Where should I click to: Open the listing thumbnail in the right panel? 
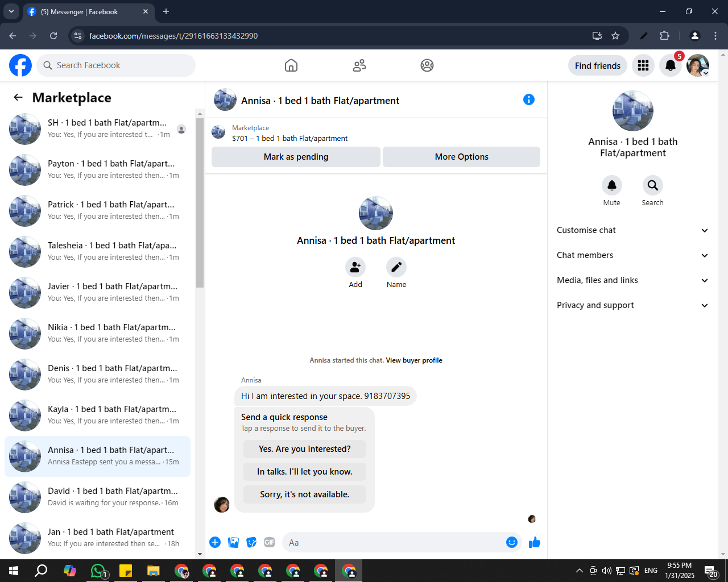coord(633,111)
